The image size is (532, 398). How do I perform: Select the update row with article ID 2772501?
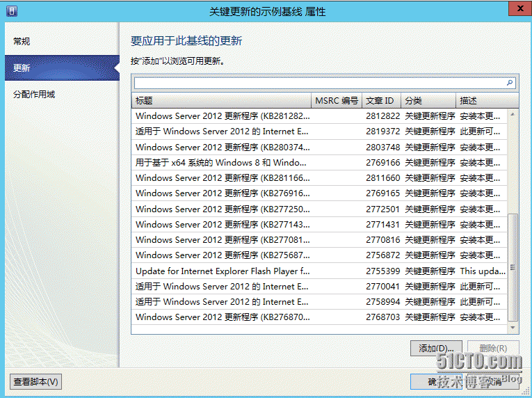[x=319, y=209]
